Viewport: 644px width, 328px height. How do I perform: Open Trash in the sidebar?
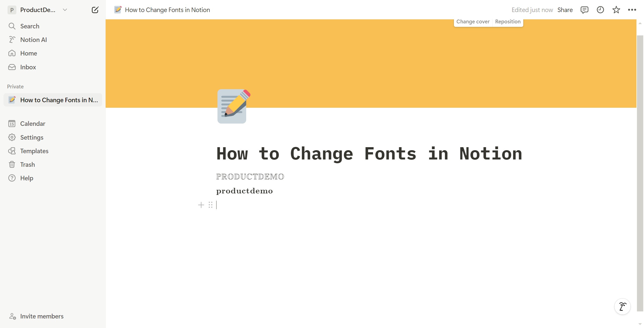pyautogui.click(x=53, y=165)
